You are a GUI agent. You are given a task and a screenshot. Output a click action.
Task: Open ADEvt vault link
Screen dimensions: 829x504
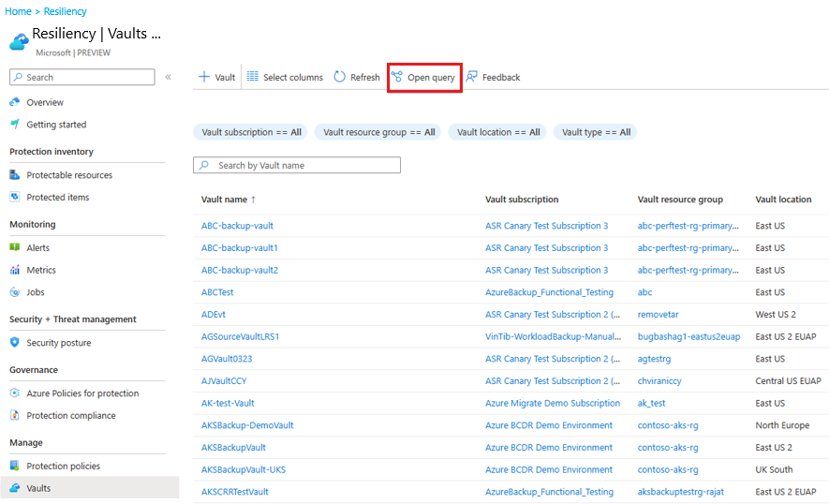tap(213, 315)
